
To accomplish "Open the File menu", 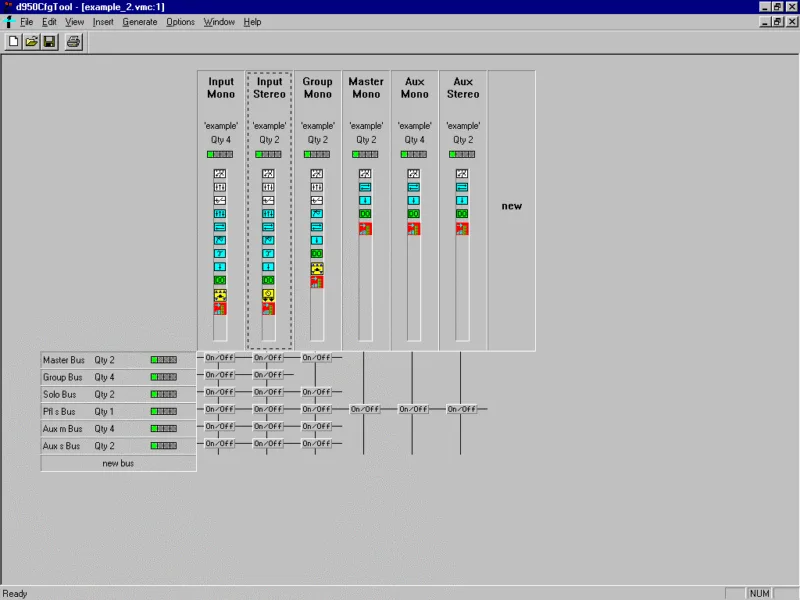I will tap(27, 22).
